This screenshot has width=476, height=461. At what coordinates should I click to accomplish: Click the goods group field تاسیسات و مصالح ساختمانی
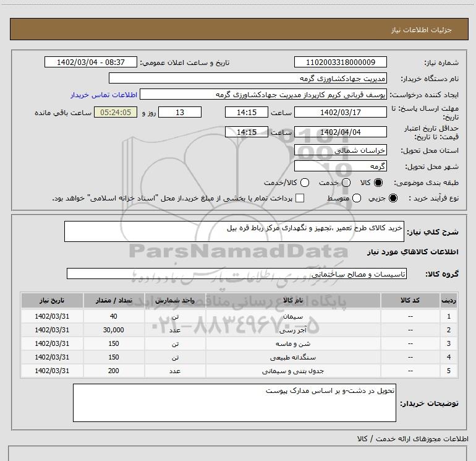click(237, 274)
